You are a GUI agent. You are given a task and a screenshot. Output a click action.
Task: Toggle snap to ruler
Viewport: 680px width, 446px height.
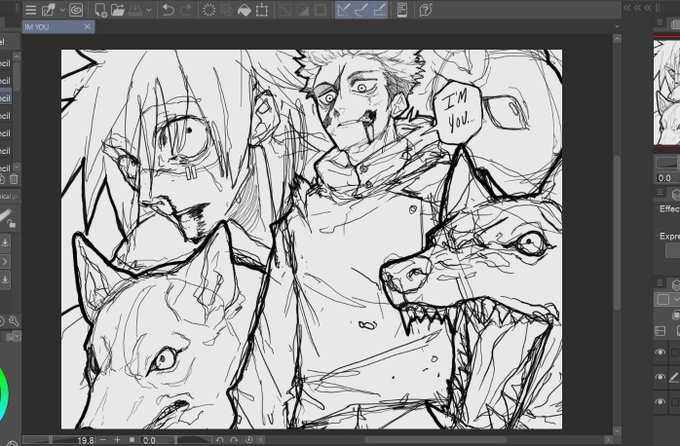point(343,10)
